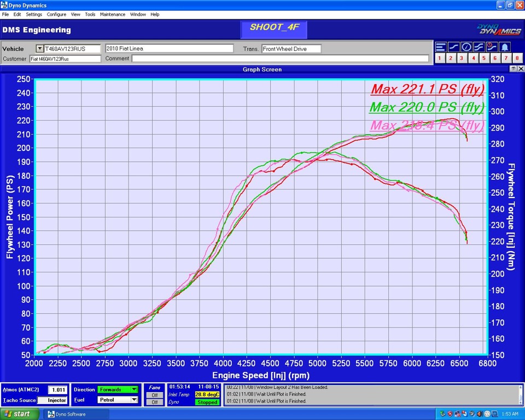Viewport: 525px width, 420px height.
Task: Toggle the upper Fans Off switch
Action: point(155,395)
